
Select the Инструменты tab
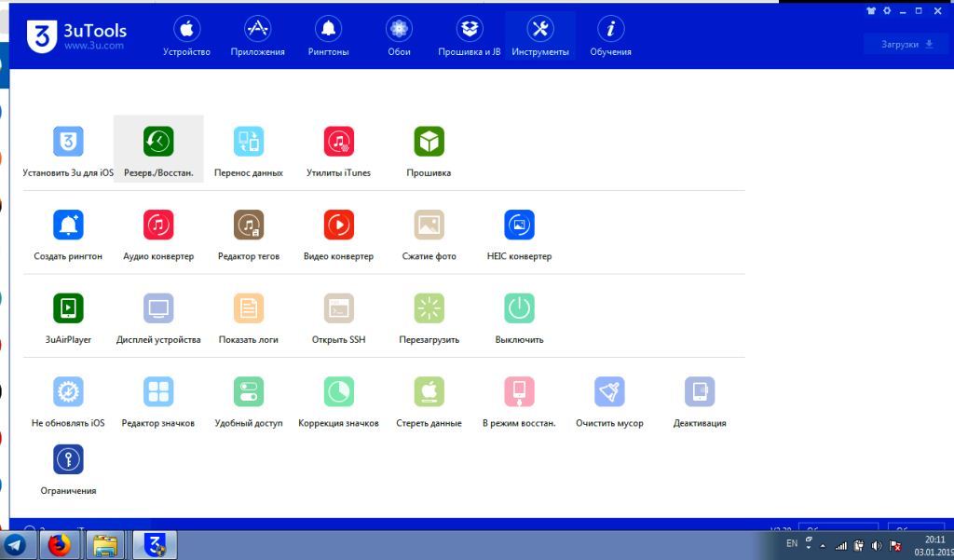540,36
